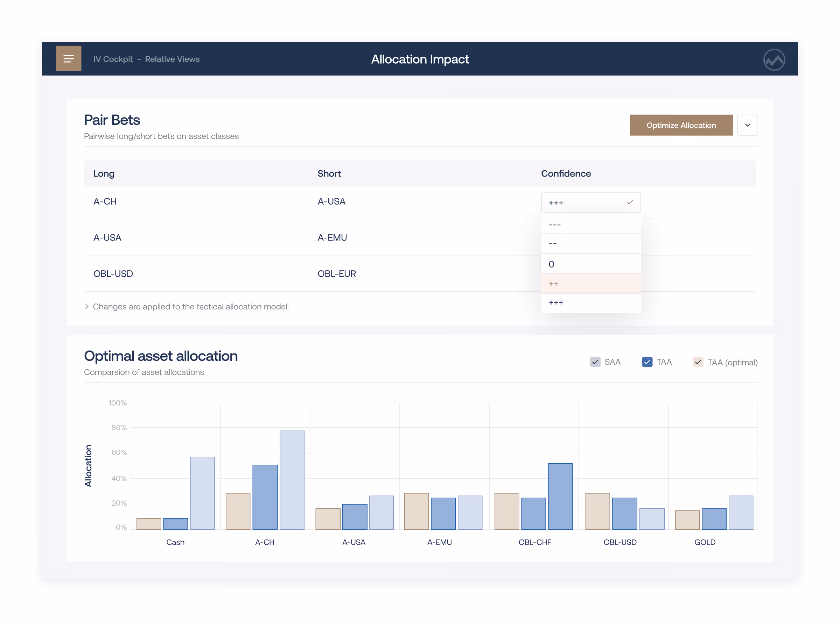The width and height of the screenshot is (840, 621).
Task: Uncheck the TAA checkbox
Action: point(647,362)
